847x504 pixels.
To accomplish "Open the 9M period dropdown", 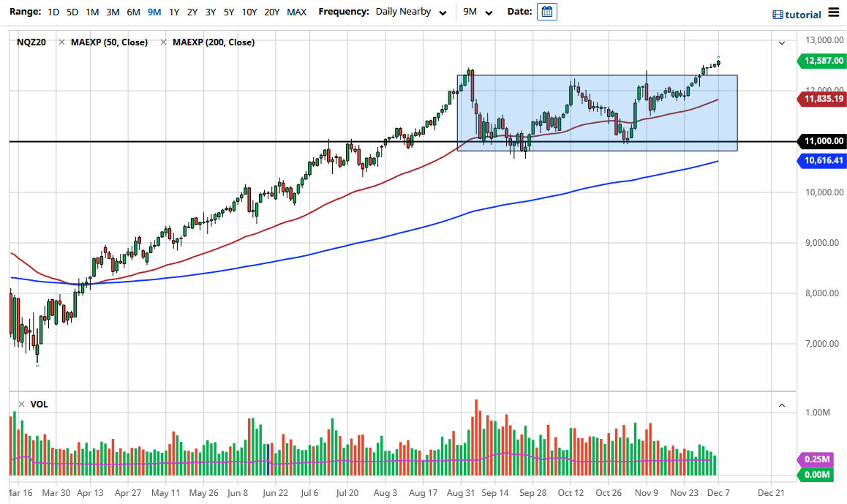I will pos(476,12).
